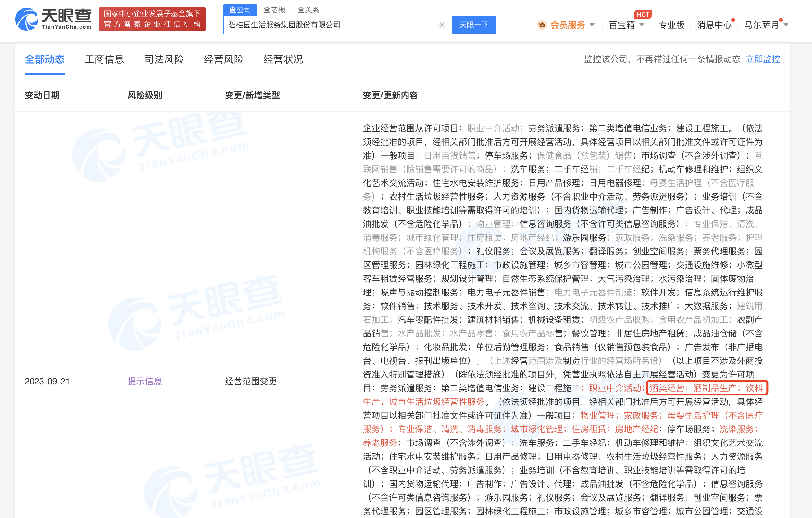
Task: Select the 查老板 search tab
Action: pyautogui.click(x=274, y=10)
